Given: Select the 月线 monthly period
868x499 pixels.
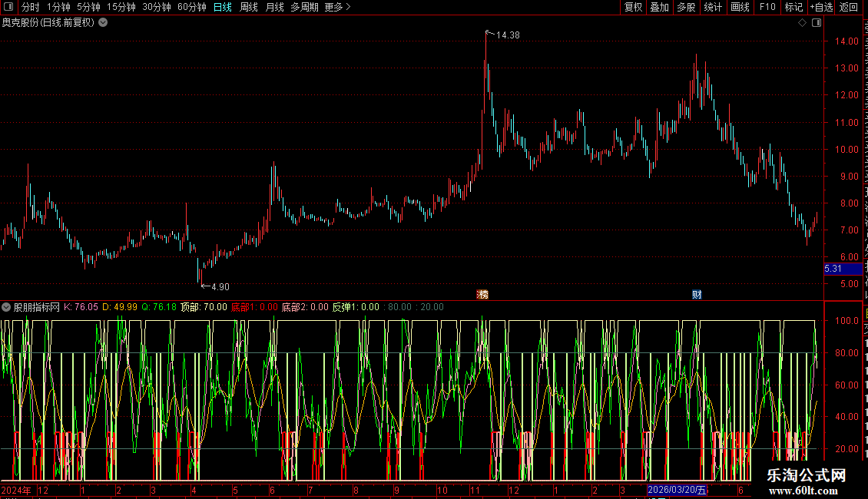Looking at the screenshot, I should pos(274,7).
